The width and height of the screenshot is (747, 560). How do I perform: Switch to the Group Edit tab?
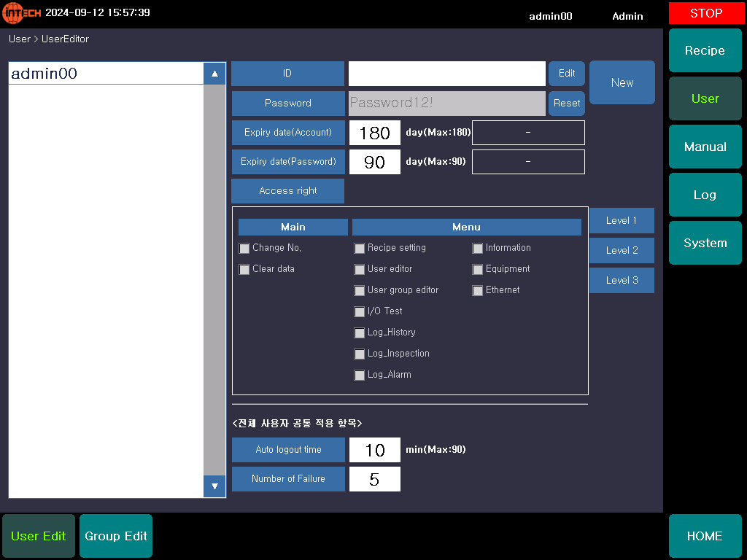pos(116,536)
